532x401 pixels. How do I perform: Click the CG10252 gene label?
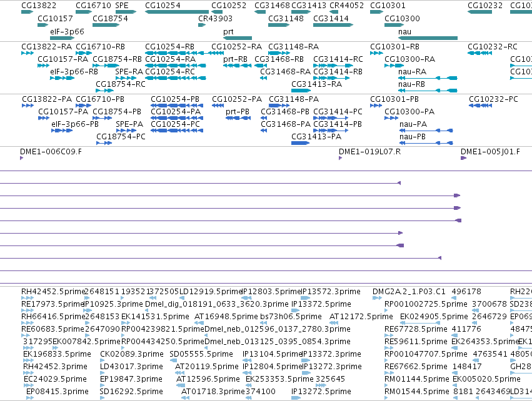coord(229,6)
